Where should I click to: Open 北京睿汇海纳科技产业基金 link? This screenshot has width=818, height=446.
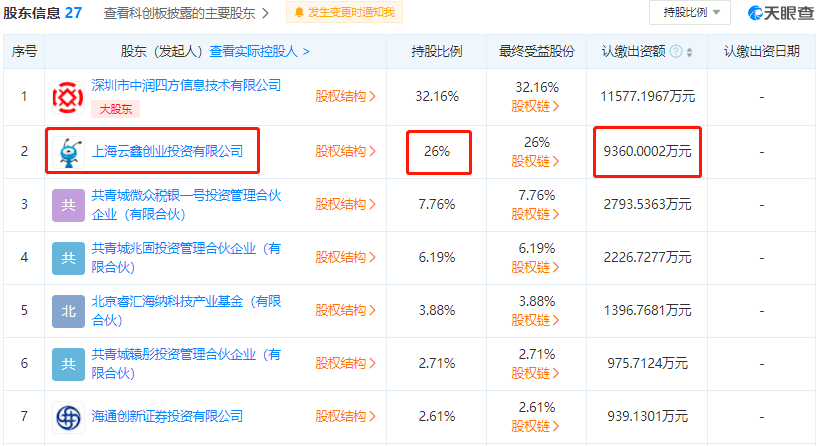pos(186,310)
